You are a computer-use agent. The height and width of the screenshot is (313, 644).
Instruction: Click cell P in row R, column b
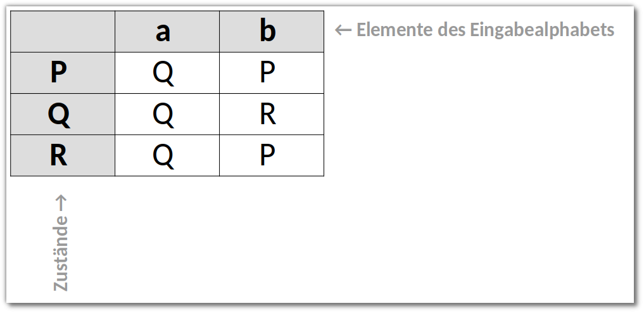click(272, 155)
